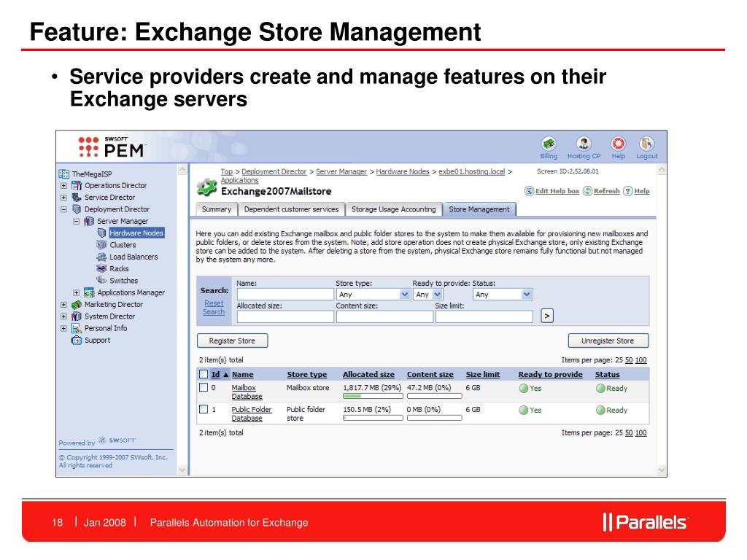This screenshot has width=747, height=560.
Task: Click Public Folder Database allocated size bar
Action: pyautogui.click(x=373, y=418)
